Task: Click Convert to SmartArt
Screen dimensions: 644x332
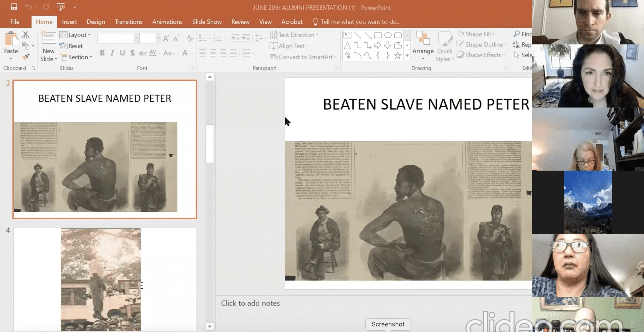Action: 303,57
